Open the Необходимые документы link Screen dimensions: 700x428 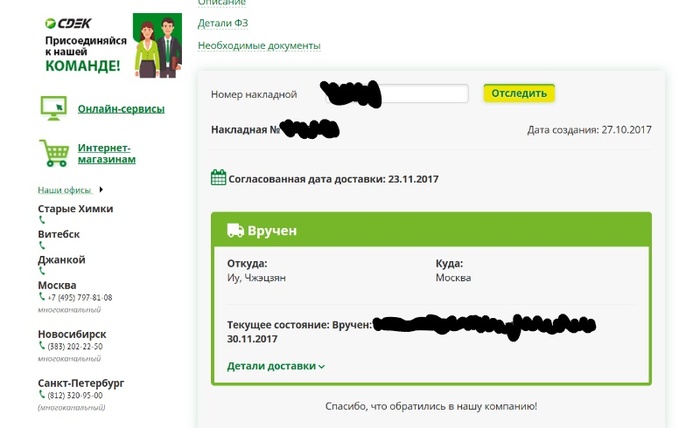tap(259, 45)
